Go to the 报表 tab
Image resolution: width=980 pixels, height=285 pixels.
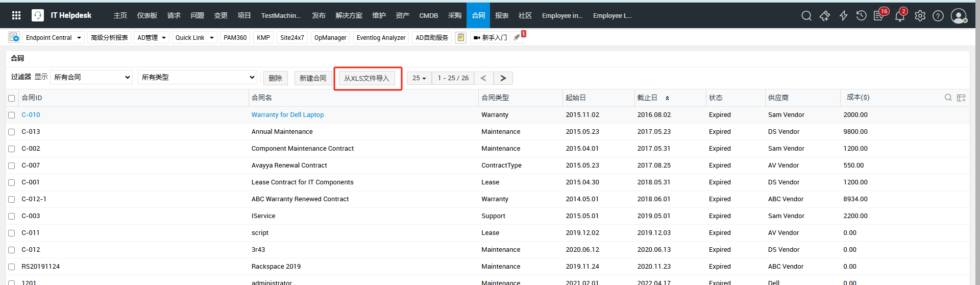tap(502, 15)
